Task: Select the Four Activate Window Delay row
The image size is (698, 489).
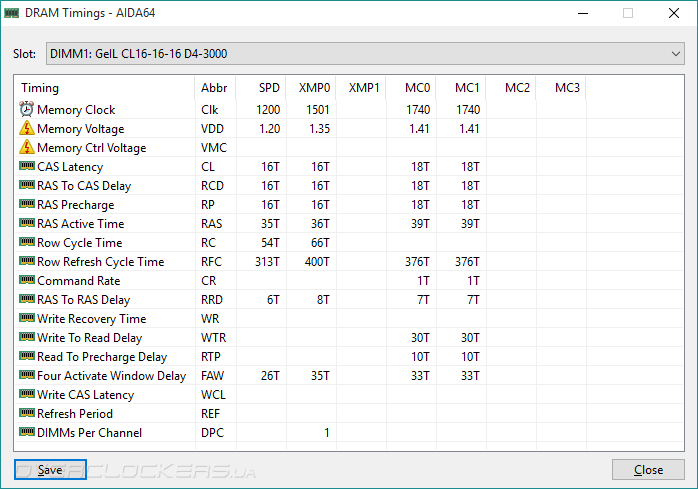Action: (349, 375)
